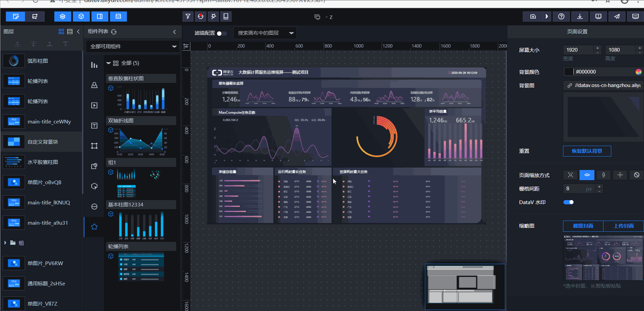Open the rainbow color picker icon
The height and width of the screenshot is (311, 644).
click(638, 72)
